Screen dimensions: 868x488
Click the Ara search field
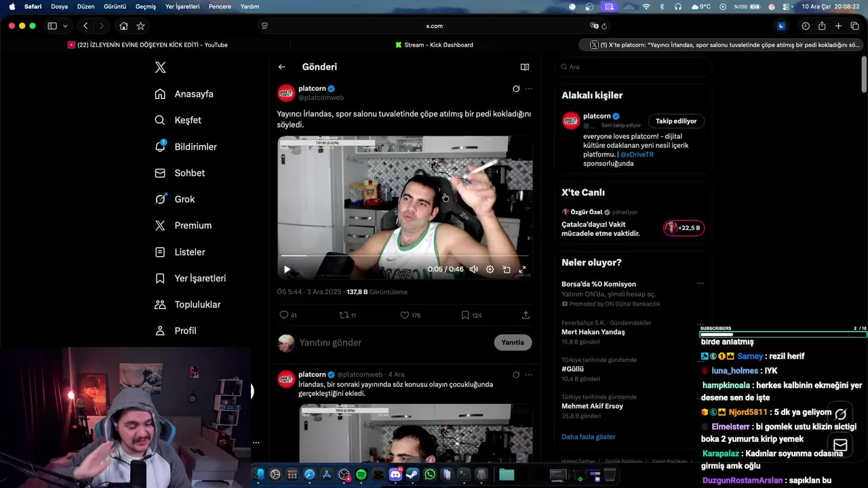(x=632, y=67)
